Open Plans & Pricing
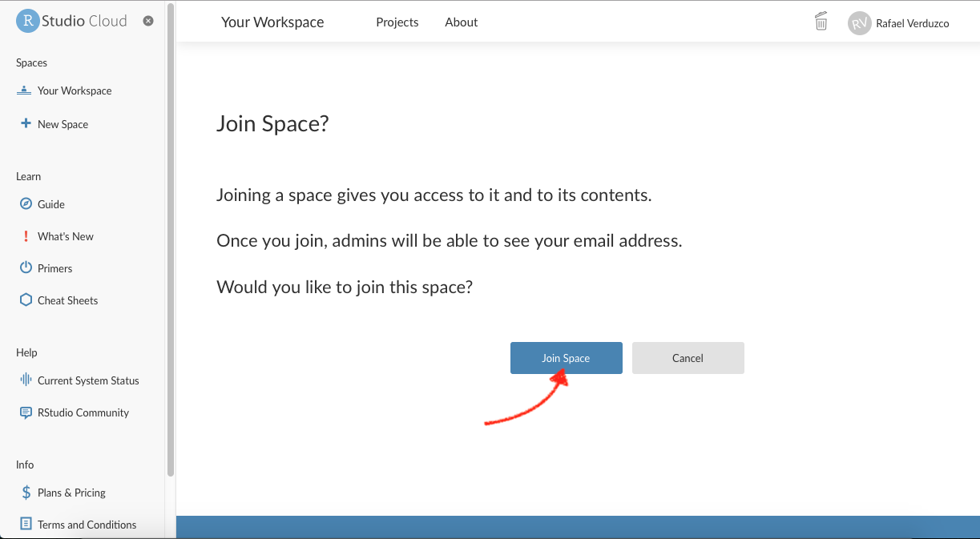 point(71,492)
